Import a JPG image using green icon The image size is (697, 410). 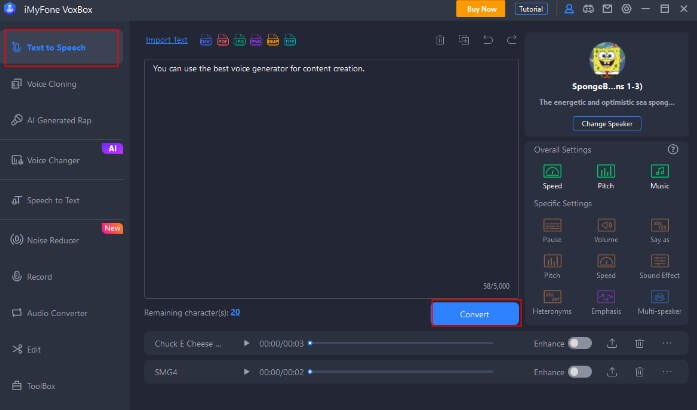click(x=240, y=40)
